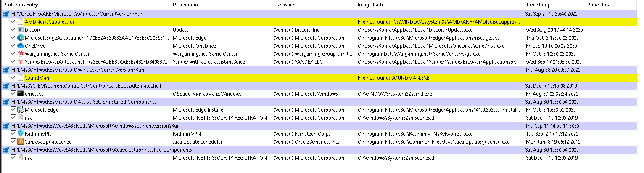Sort by the Autoruns Entry column header
Image resolution: width=644 pixels, height=173 pixels.
[85, 5]
